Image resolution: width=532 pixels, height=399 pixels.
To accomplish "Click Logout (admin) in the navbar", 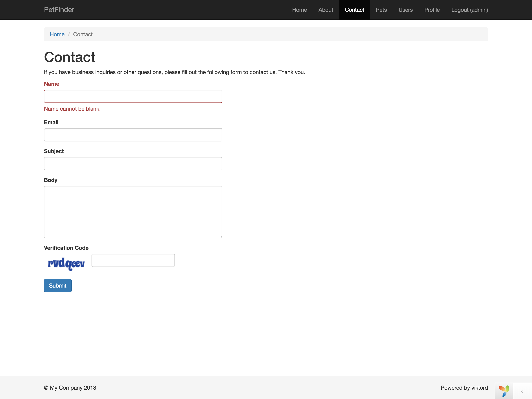I will coord(469,10).
